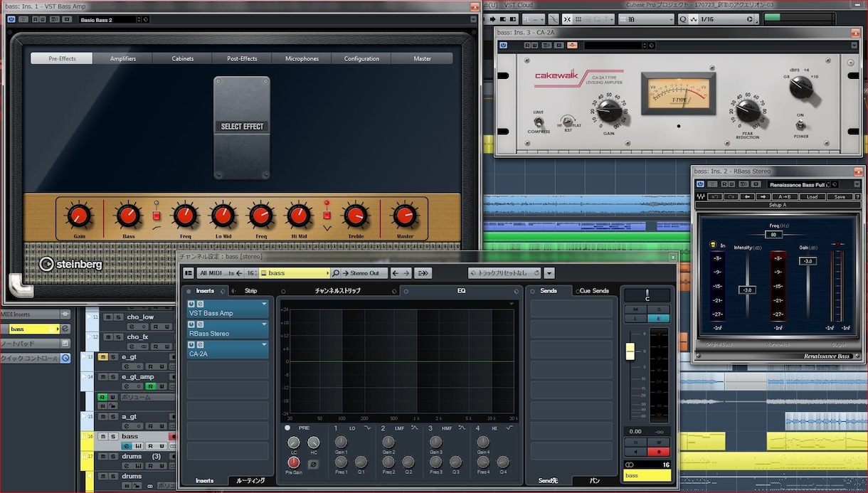Solo the bass track in track list
The width and height of the screenshot is (868, 493).
point(113,436)
